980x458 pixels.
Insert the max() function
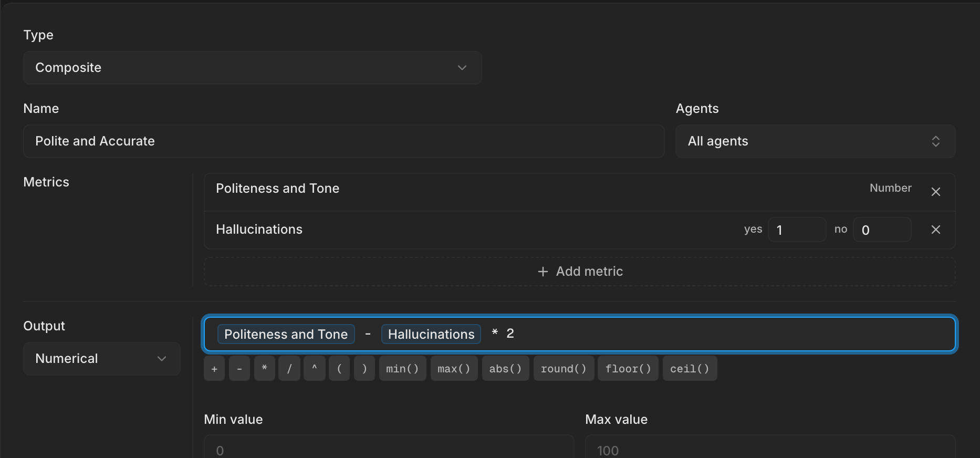(x=454, y=368)
